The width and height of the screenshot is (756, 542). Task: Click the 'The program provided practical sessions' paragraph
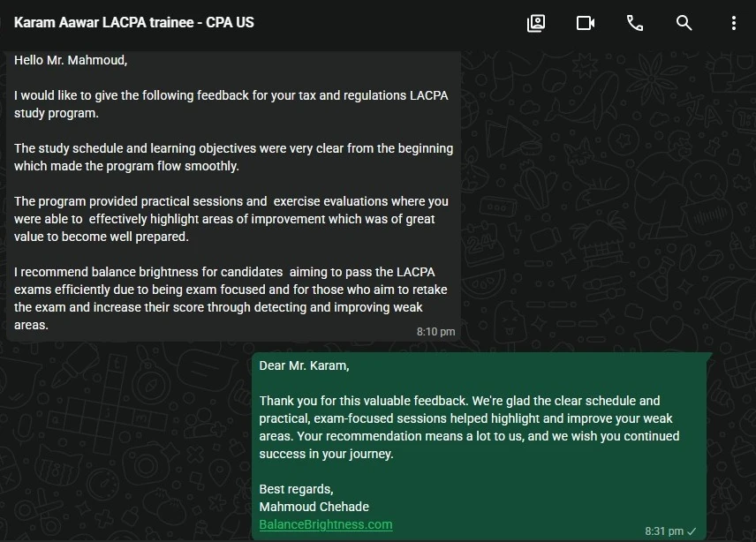[231, 219]
